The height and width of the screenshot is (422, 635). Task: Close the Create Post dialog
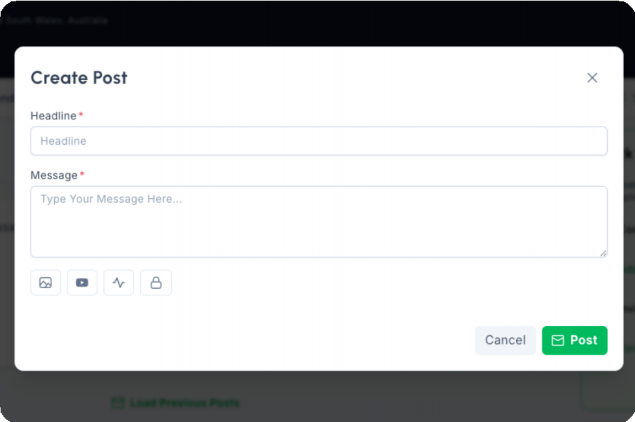[592, 78]
